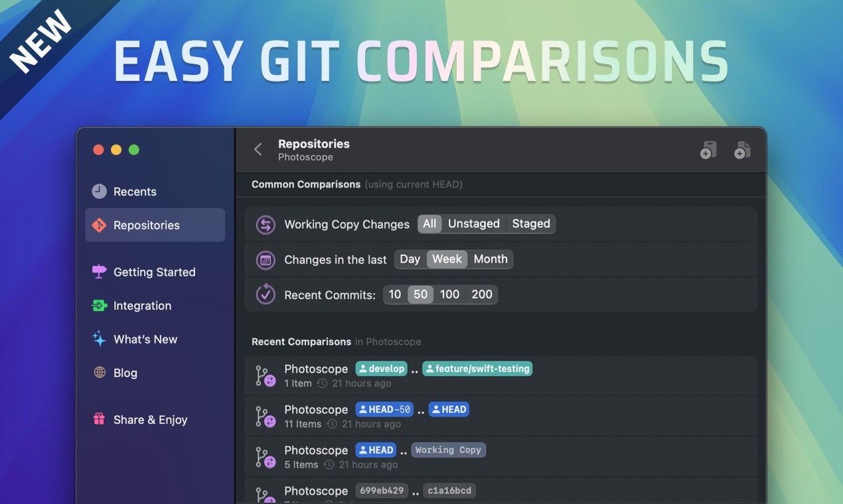The width and height of the screenshot is (843, 504).
Task: Set Recent Commits to 100
Action: pyautogui.click(x=449, y=294)
